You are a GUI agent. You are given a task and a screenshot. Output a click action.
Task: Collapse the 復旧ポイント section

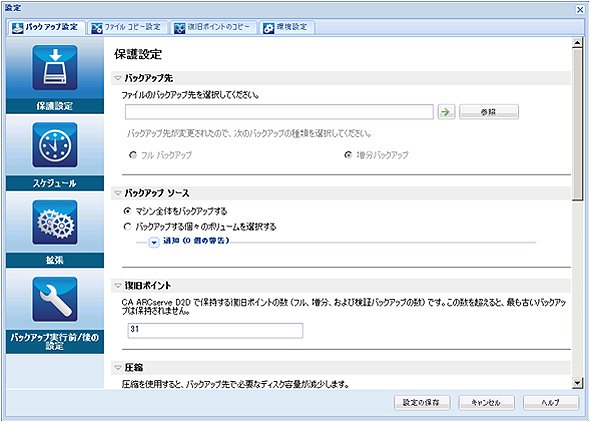[x=118, y=285]
